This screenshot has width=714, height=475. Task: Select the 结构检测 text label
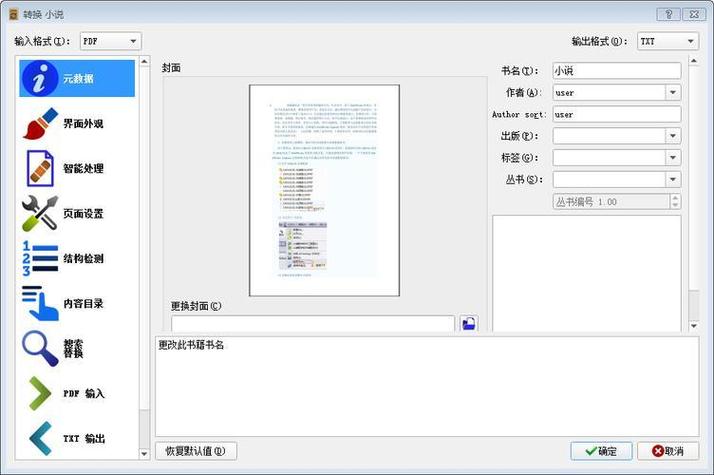(83, 258)
